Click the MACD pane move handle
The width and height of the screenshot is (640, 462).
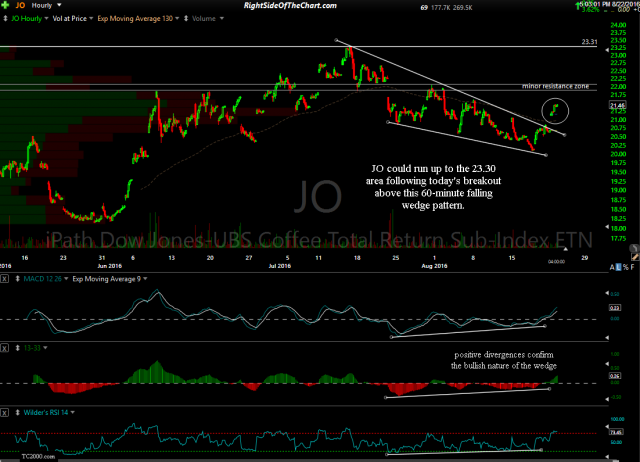click(x=18, y=279)
